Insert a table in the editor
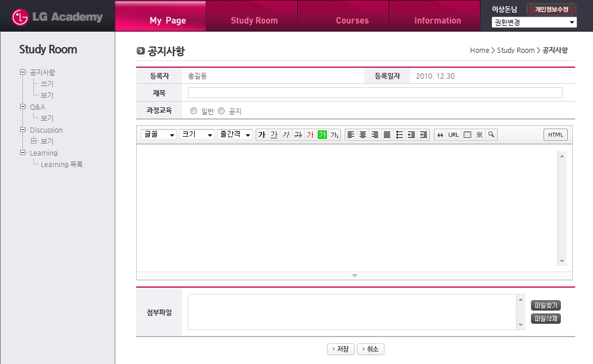This screenshot has height=364, width=593. 467,134
